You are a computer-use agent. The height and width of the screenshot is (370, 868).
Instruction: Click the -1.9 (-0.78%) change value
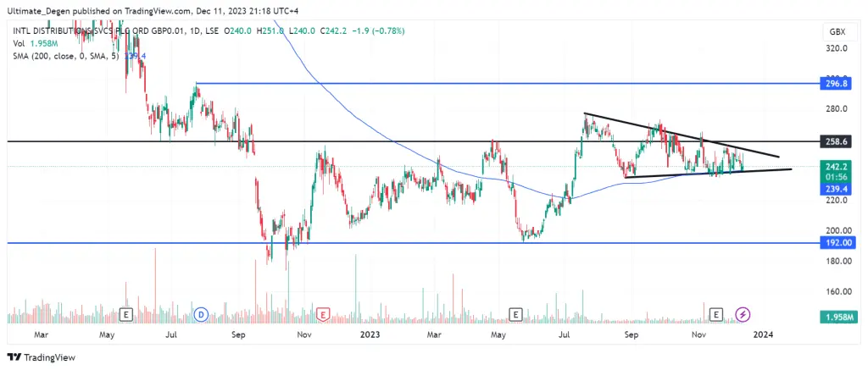point(380,31)
